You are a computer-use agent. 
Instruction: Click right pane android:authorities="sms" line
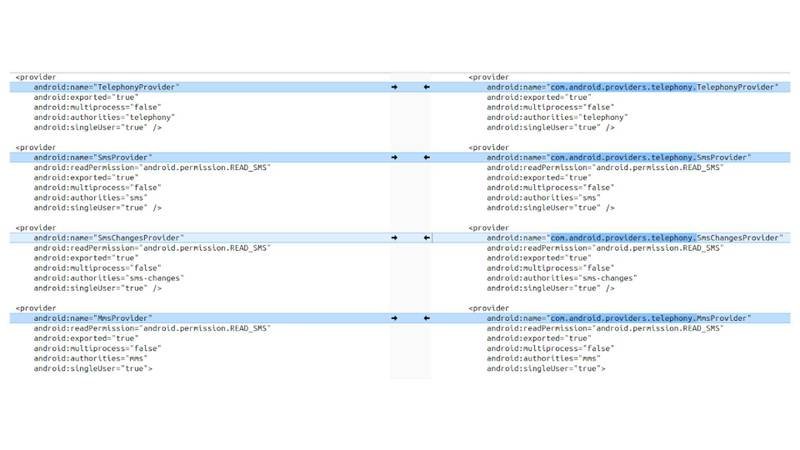tap(543, 198)
